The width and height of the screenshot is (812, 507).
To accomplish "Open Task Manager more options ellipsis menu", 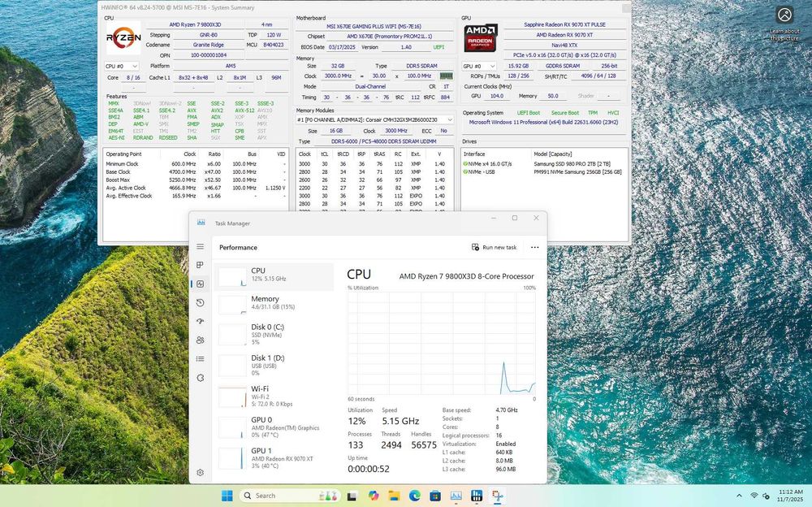I will (x=534, y=247).
